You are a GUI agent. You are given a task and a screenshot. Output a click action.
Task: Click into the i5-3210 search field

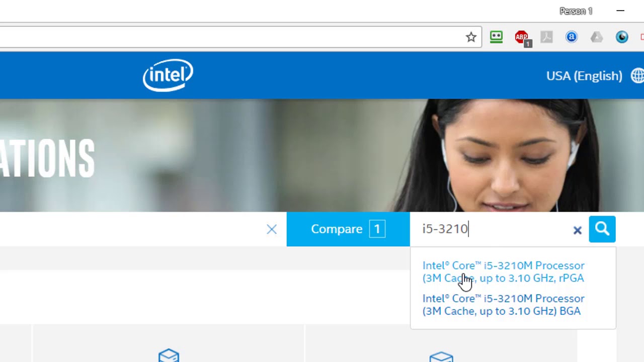click(x=491, y=229)
